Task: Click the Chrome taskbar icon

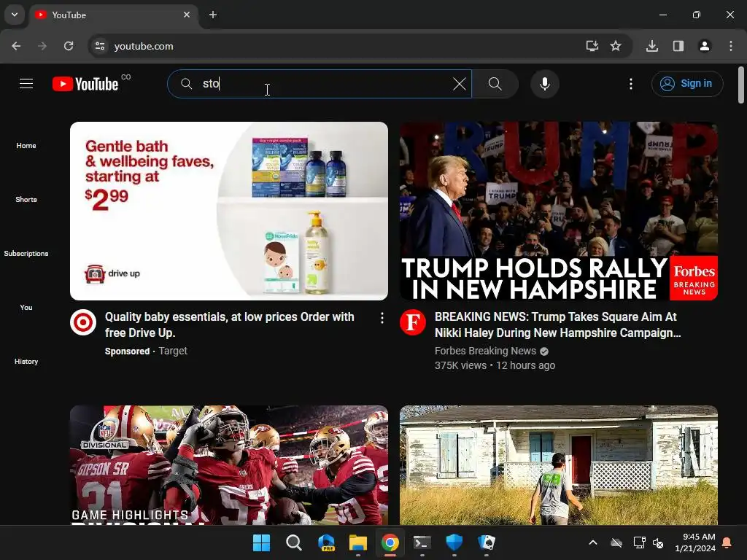Action: coord(390,542)
